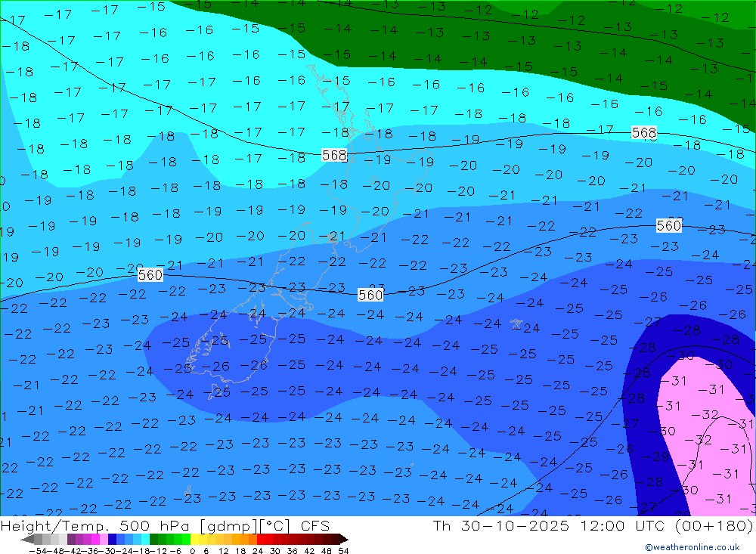Click the 568 contour label at the right side
Image resolution: width=756 pixels, height=554 pixels.
tap(643, 132)
